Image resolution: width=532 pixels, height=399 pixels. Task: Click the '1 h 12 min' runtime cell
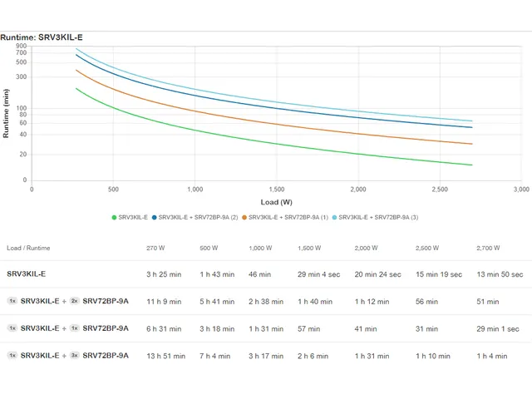tap(372, 302)
